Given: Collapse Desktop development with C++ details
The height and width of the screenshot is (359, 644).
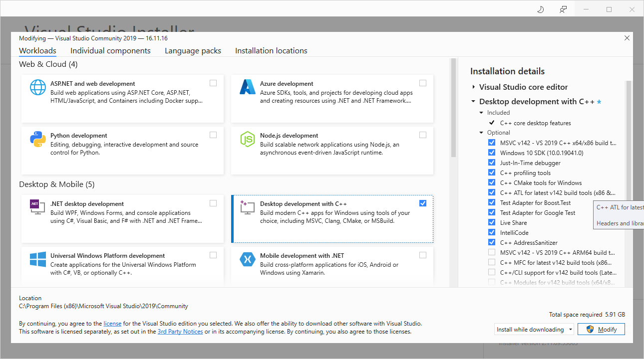Looking at the screenshot, I should coord(473,102).
